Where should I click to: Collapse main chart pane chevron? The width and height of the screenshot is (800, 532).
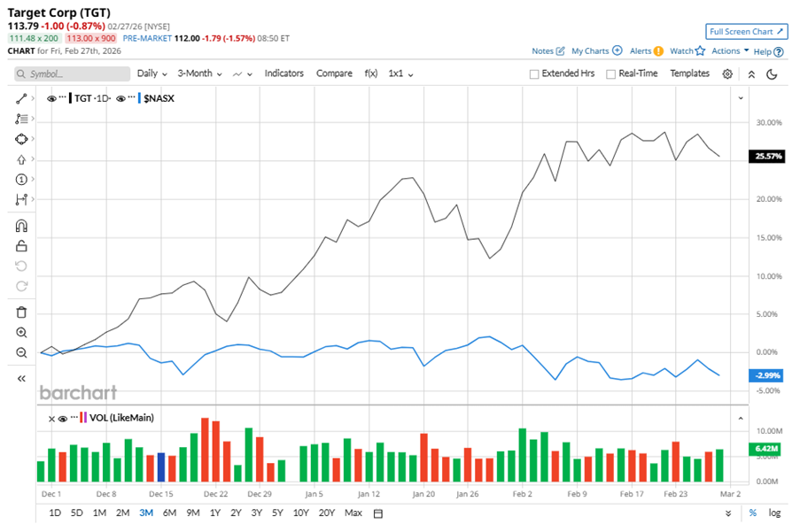click(x=741, y=98)
